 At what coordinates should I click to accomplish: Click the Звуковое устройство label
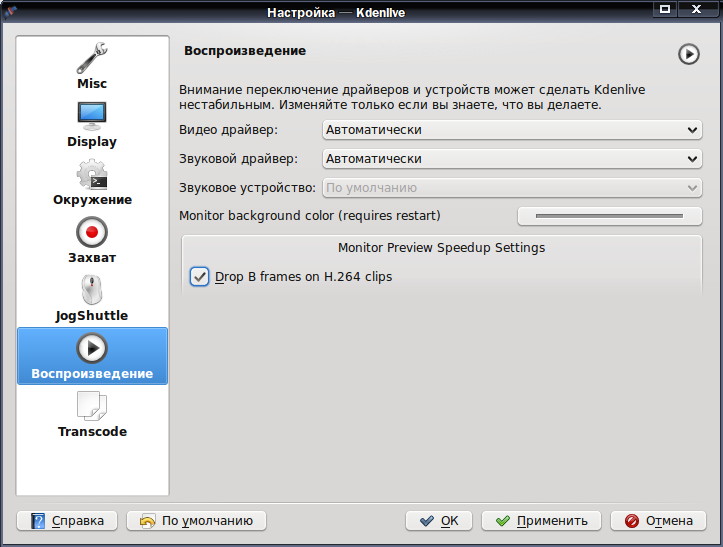point(247,188)
